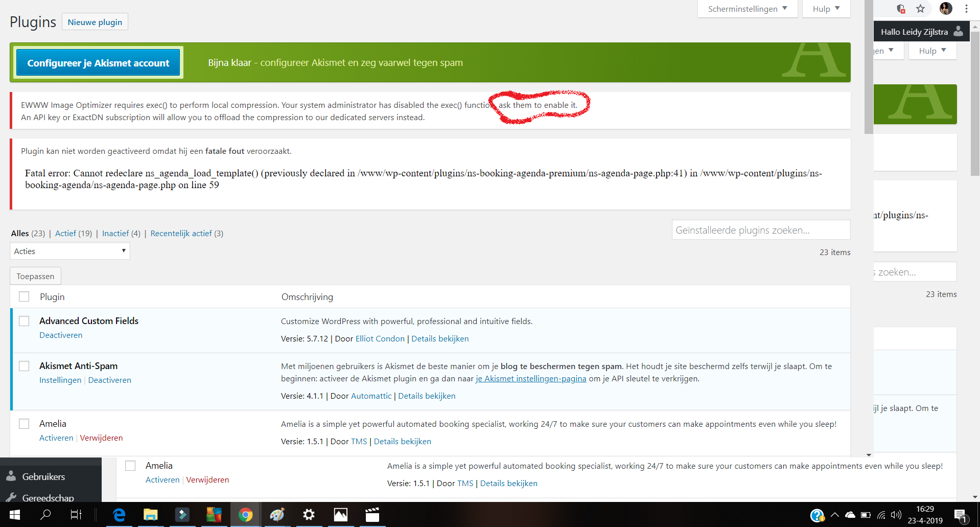Expand the Hulp dropdown at top
The image size is (980, 527).
point(826,9)
